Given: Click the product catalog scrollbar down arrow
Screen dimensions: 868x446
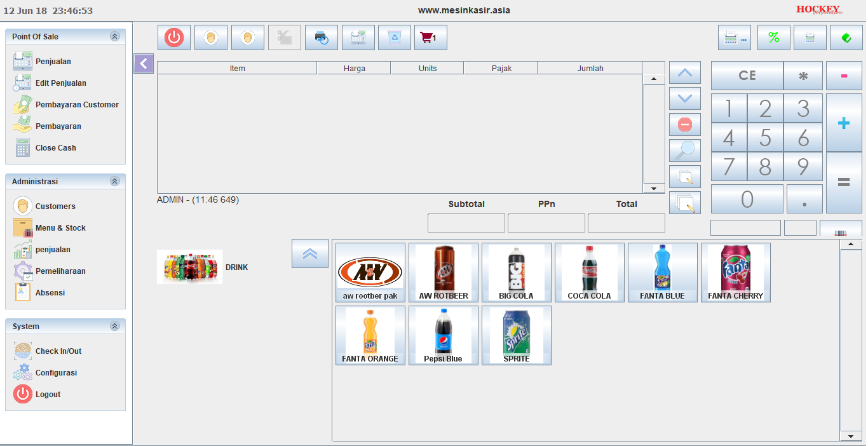Looking at the screenshot, I should pos(850,436).
